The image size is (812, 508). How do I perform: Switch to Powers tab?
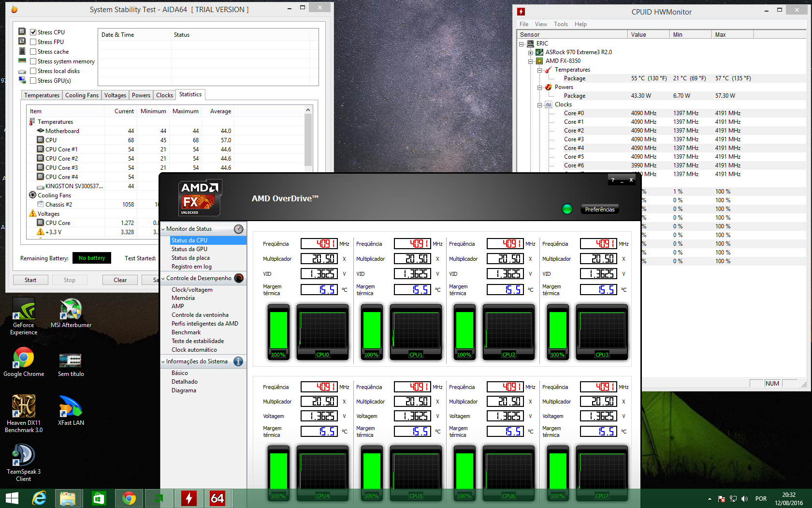click(x=141, y=95)
